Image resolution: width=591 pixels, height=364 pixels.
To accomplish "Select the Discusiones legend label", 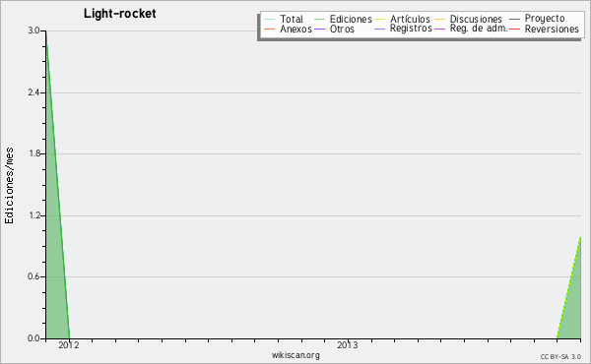I will tap(476, 19).
